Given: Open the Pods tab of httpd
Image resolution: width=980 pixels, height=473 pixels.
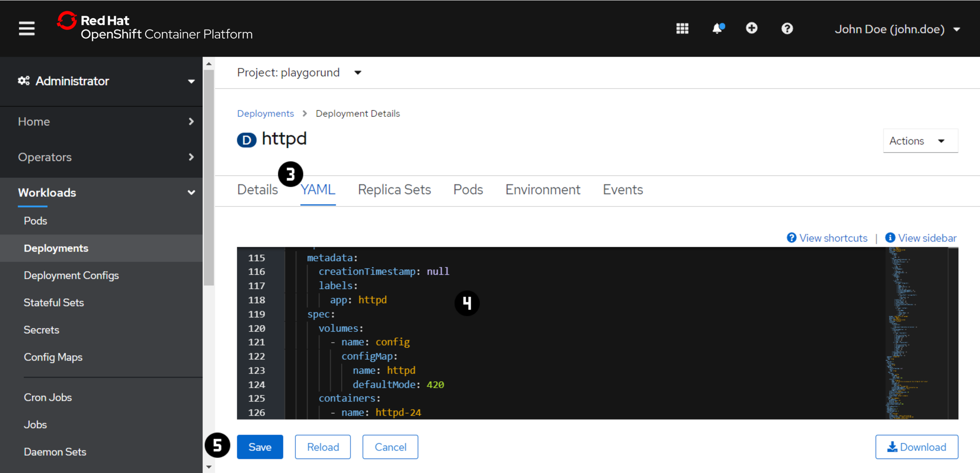Looking at the screenshot, I should click(468, 190).
